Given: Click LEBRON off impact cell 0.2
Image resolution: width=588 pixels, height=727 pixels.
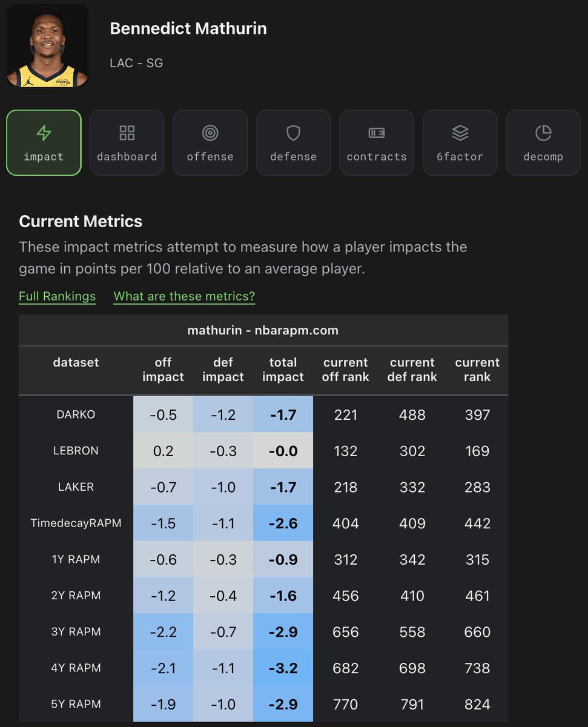Looking at the screenshot, I should (x=163, y=451).
